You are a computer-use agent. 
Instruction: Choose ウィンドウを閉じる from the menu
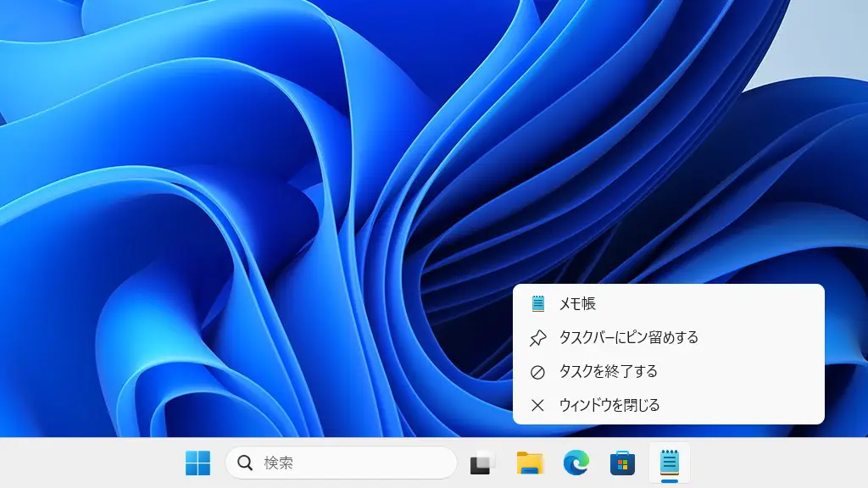tap(609, 405)
